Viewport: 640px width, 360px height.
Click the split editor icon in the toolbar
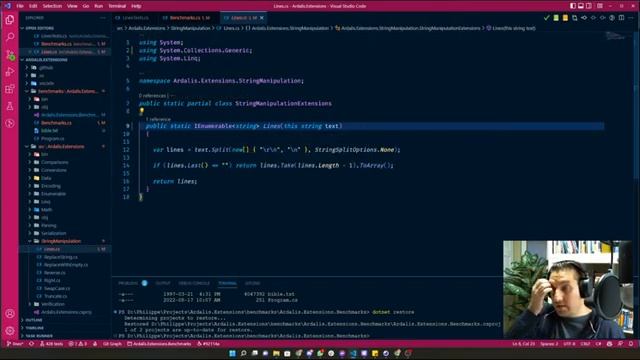click(x=621, y=18)
